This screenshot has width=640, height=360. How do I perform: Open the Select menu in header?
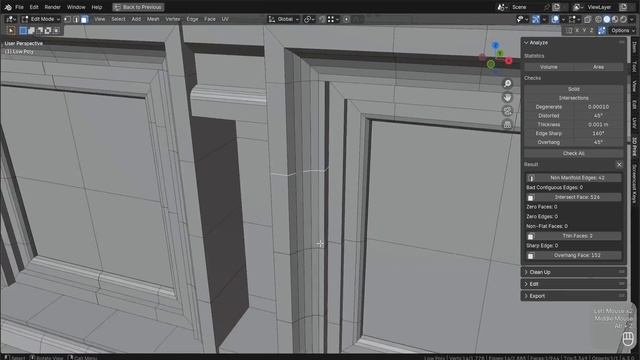(118, 19)
